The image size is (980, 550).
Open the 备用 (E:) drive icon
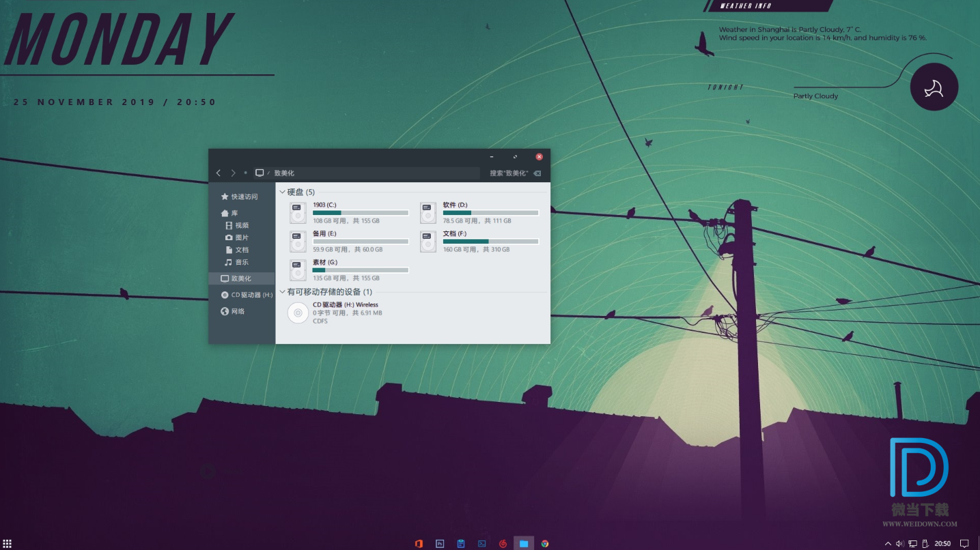[298, 242]
